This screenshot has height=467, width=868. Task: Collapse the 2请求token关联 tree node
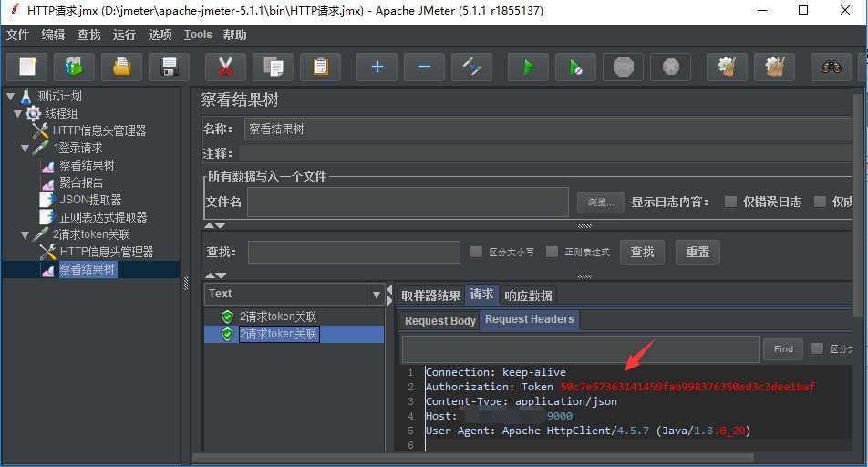click(x=25, y=235)
